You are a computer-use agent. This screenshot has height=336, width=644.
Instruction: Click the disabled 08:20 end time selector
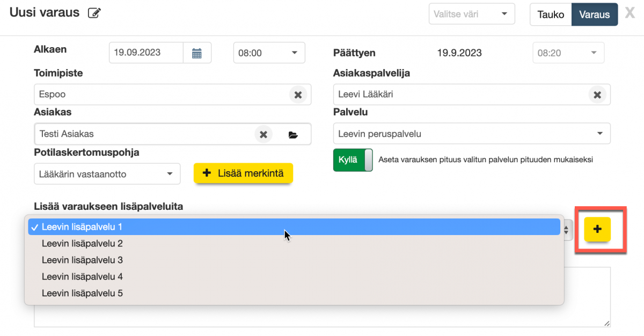tap(568, 53)
